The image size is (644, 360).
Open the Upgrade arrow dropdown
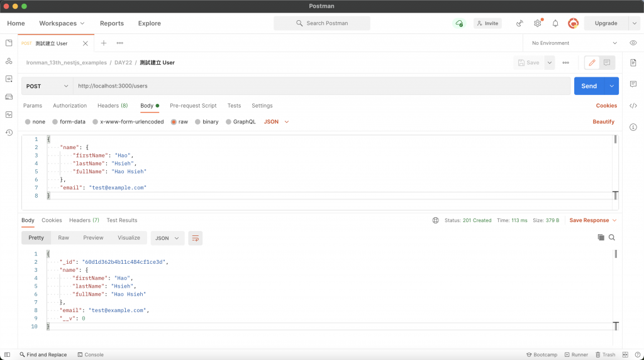[x=634, y=23]
